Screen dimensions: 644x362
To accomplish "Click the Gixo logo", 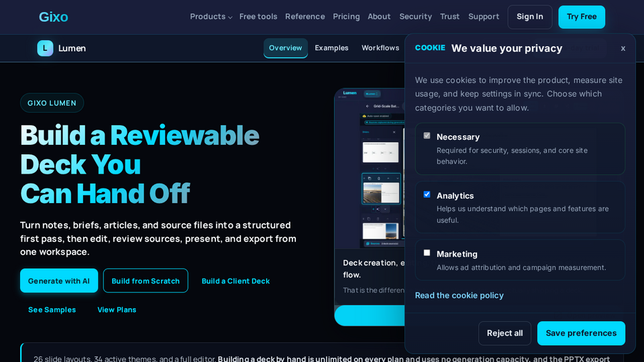I will coord(54,17).
